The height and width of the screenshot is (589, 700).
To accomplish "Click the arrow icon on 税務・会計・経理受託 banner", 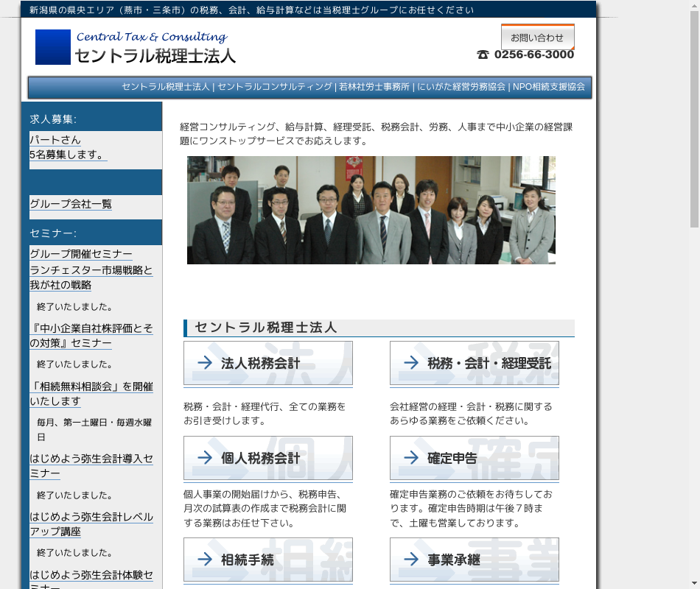I will [x=411, y=363].
